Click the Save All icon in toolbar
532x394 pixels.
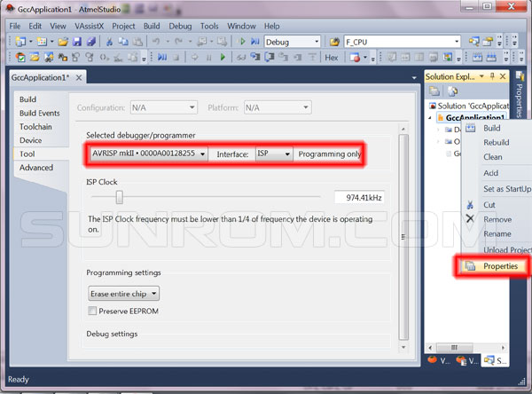90,42
